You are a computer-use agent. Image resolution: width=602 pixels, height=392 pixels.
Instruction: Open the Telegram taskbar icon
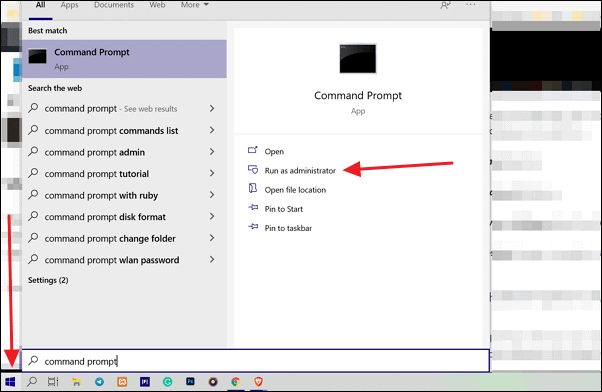point(99,382)
